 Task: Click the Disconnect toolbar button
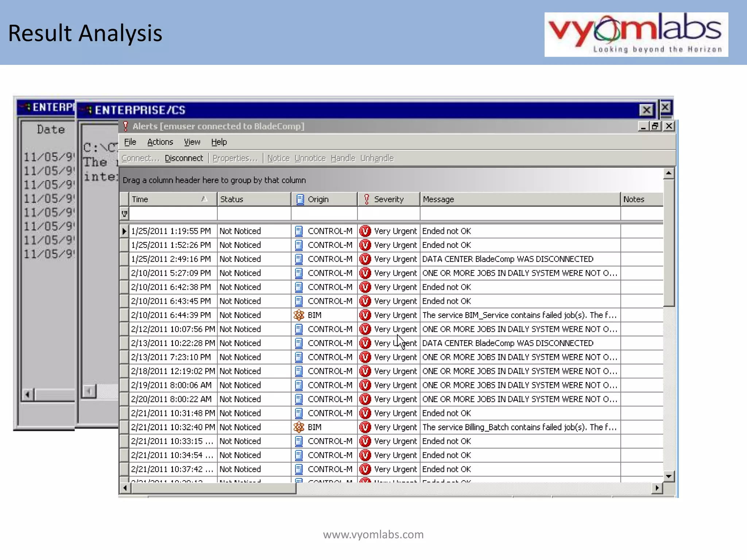point(184,158)
